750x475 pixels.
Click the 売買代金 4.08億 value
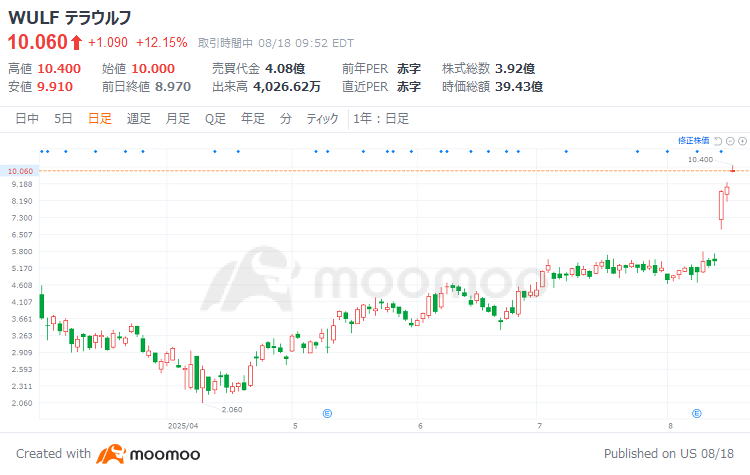coord(285,68)
